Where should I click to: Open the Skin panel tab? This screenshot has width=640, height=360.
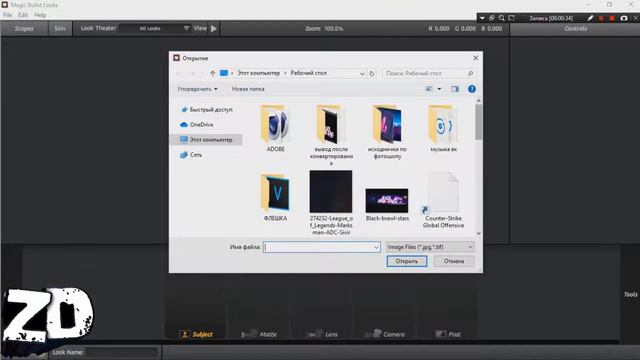coord(60,29)
